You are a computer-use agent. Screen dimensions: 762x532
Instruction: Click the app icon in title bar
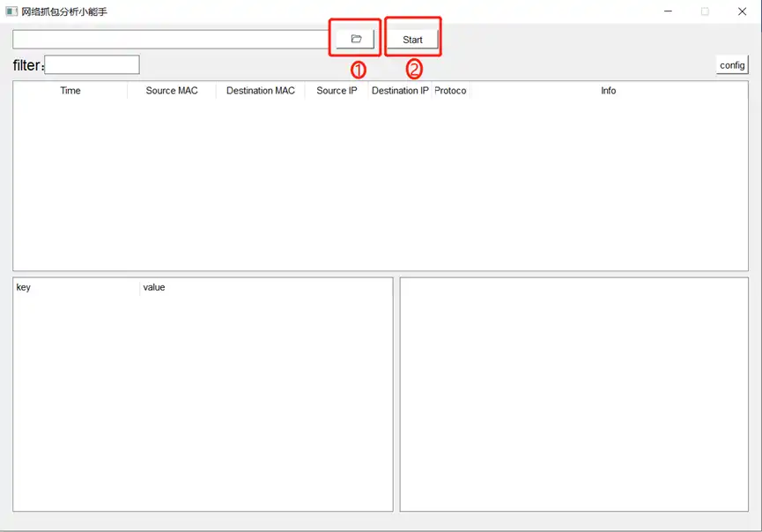point(11,11)
